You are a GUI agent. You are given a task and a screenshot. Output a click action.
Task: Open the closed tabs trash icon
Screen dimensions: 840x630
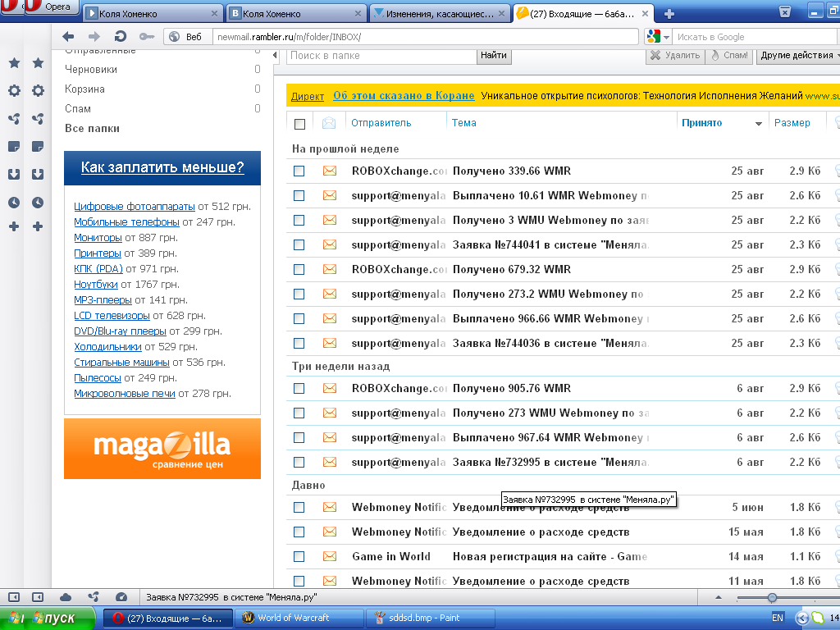[x=784, y=11]
